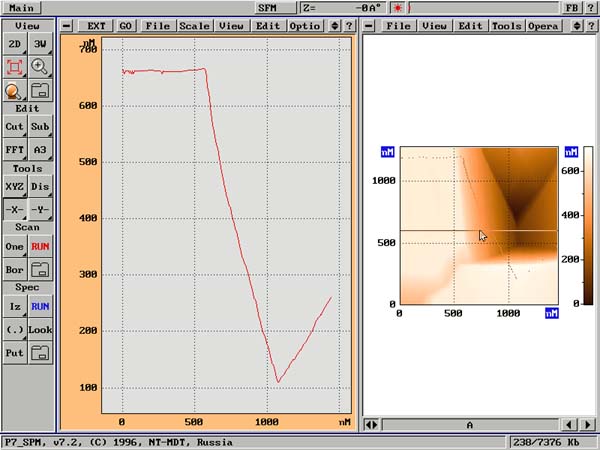
Task: Open the Tools menu in image window
Action: click(506, 25)
